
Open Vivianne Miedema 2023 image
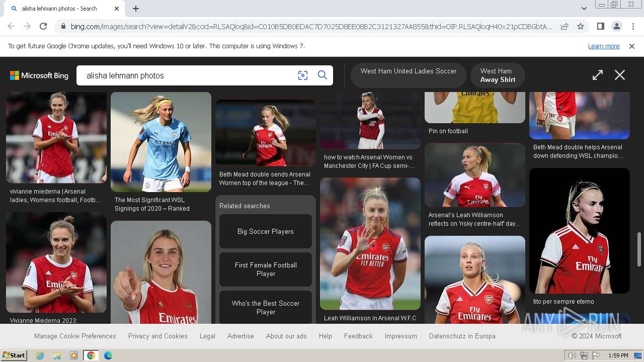click(56, 262)
